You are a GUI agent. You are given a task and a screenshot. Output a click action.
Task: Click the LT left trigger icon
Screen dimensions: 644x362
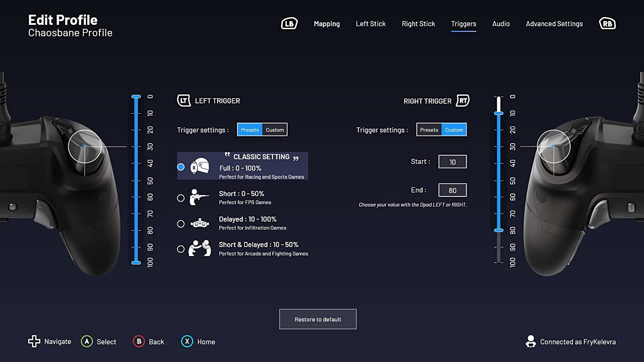(x=184, y=101)
